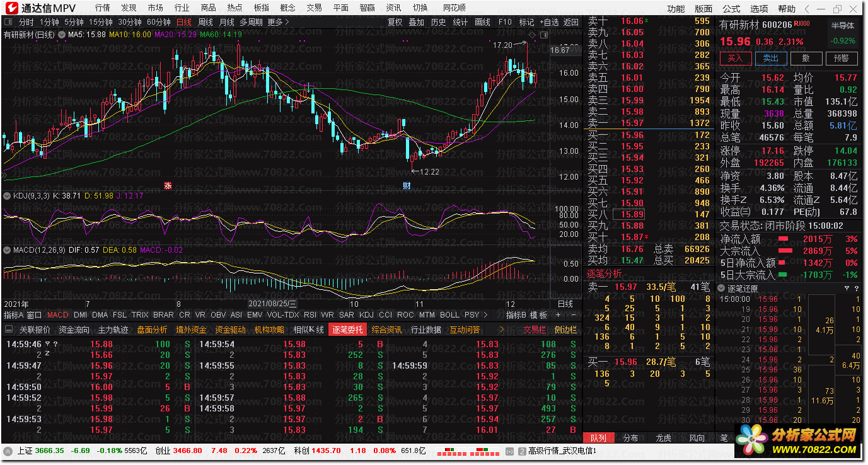This screenshot has width=868, height=465.
Task: Click the back arrow in the title bar
Action: coord(807,9)
